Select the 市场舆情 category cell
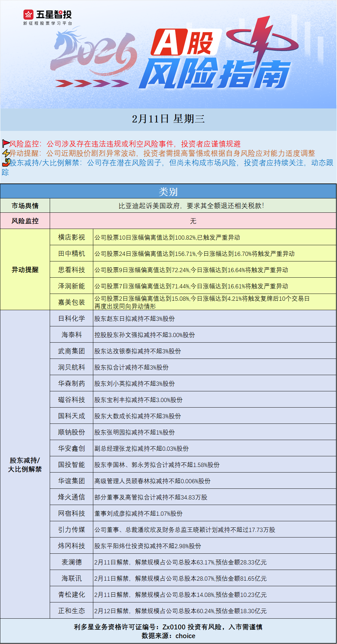337x644 pixels. (x=25, y=206)
